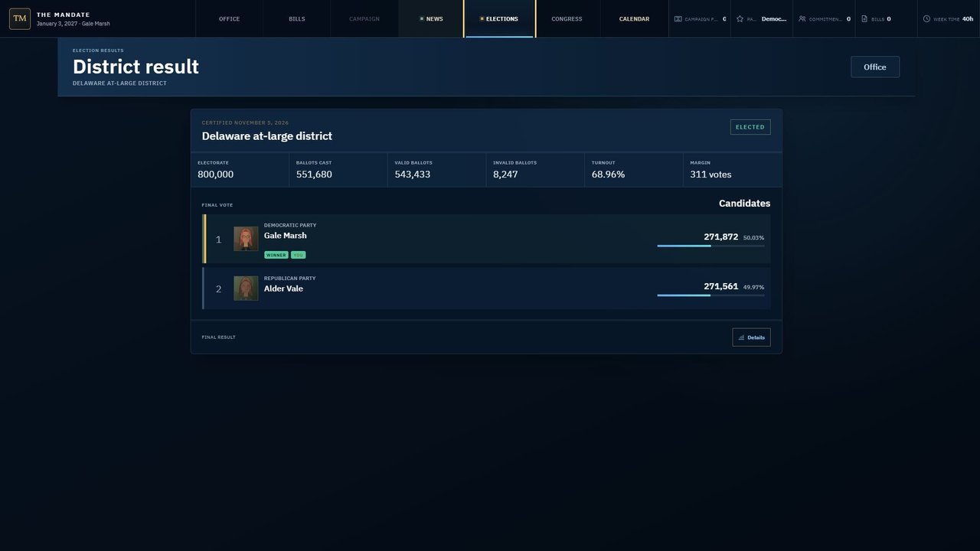Click the WINNER tag under Gale Marsh
This screenshot has width=980, height=551.
point(276,255)
